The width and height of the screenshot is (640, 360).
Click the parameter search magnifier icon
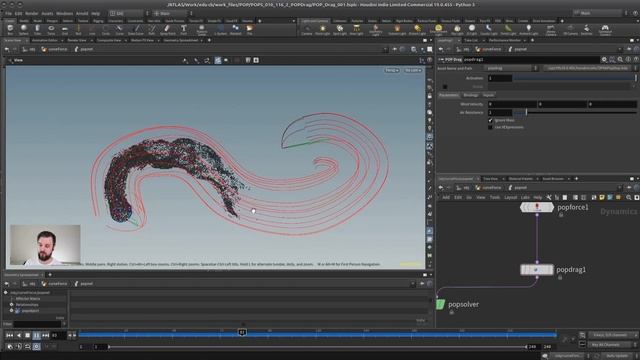tap(620, 60)
